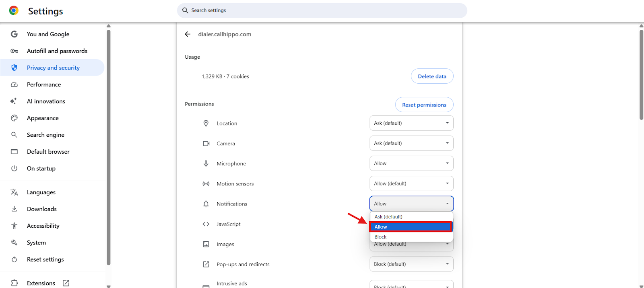Click the wrench icon for System

click(14, 243)
